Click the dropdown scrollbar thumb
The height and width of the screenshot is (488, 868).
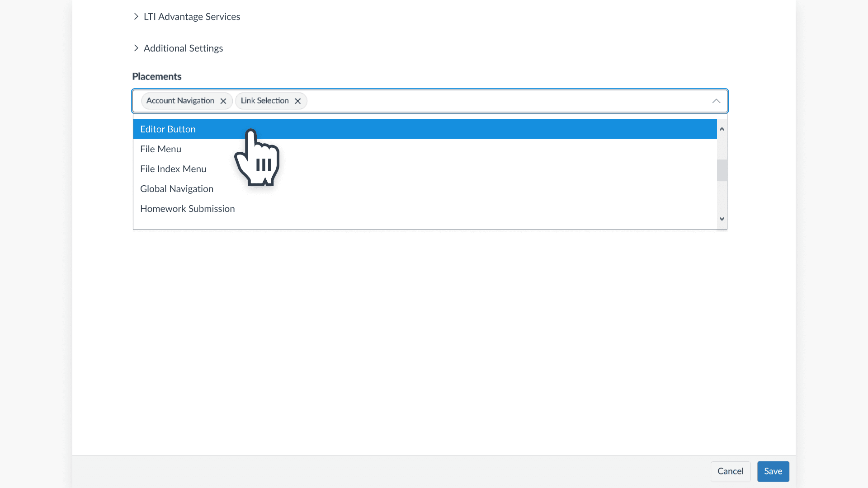point(722,170)
